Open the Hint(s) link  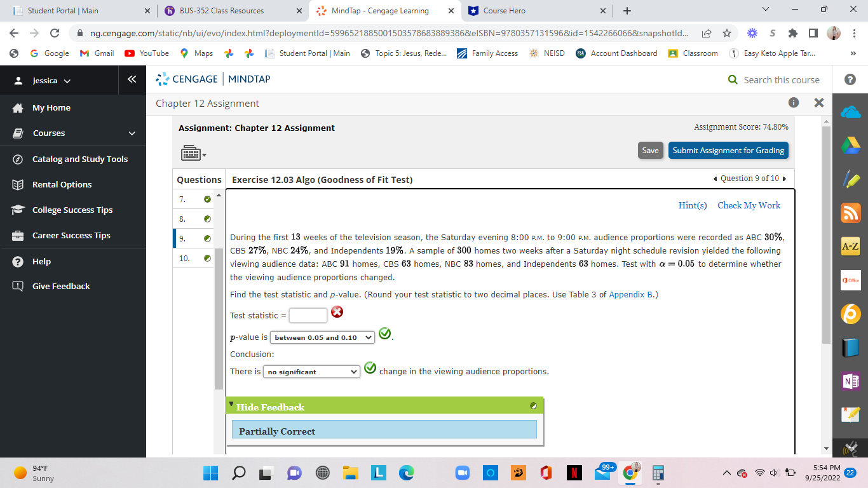[x=693, y=205]
